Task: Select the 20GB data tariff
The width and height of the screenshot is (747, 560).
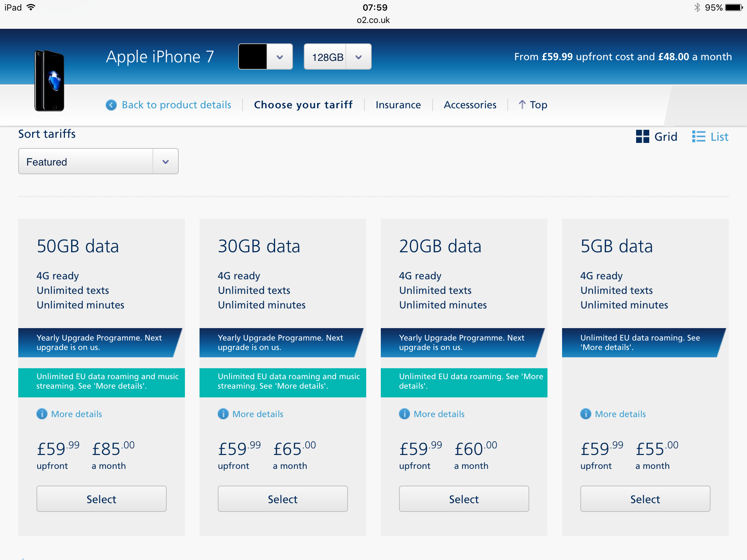Action: [x=464, y=499]
